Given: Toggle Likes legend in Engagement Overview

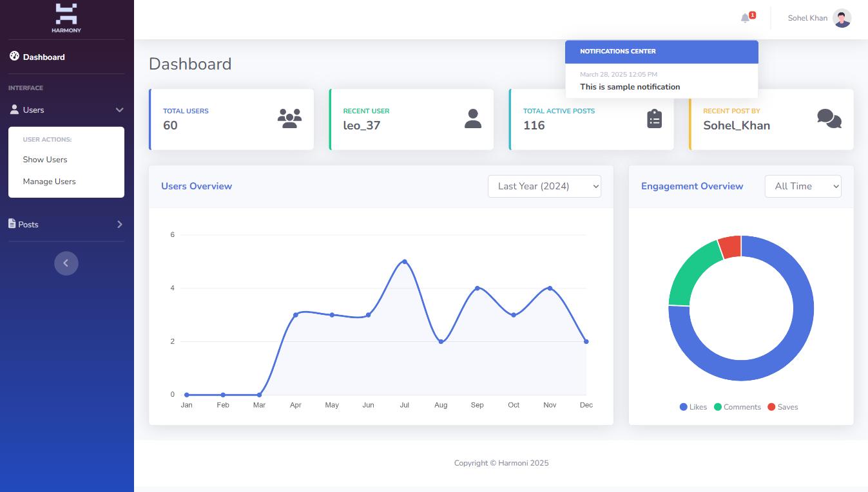Looking at the screenshot, I should pyautogui.click(x=693, y=407).
